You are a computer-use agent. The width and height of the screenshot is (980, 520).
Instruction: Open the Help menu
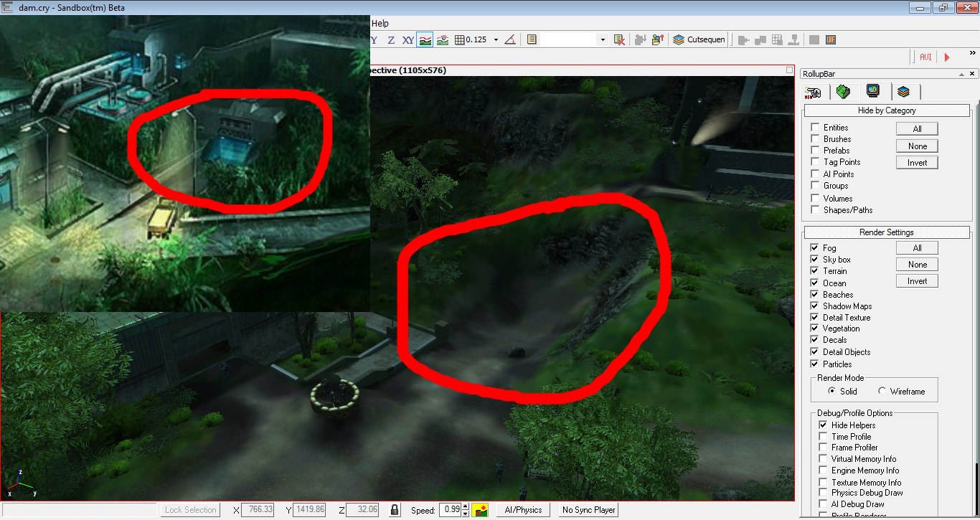380,24
